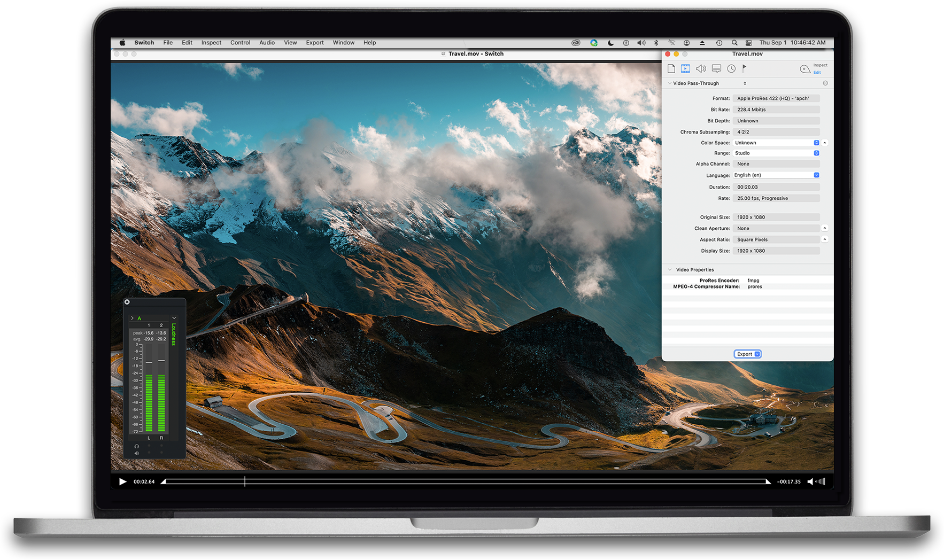Click the playback timeline scrubber bar
The width and height of the screenshot is (944, 560).
[x=465, y=481]
